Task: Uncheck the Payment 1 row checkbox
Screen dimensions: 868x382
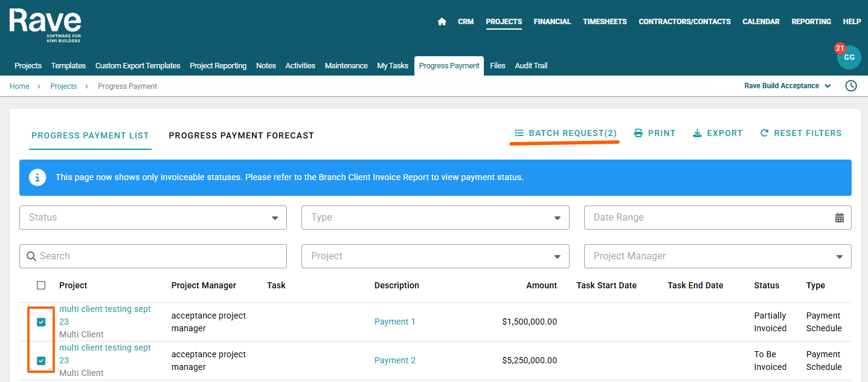Action: [41, 322]
